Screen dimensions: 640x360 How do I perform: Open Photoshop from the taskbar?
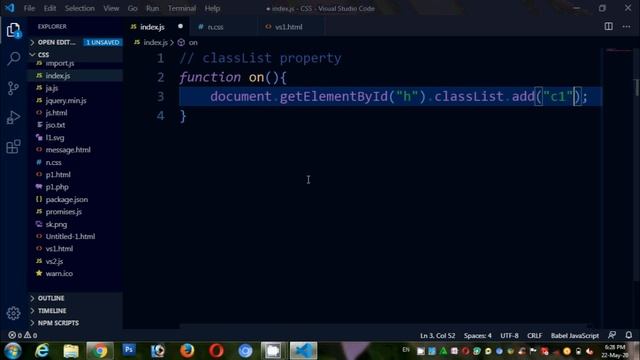pos(129,350)
